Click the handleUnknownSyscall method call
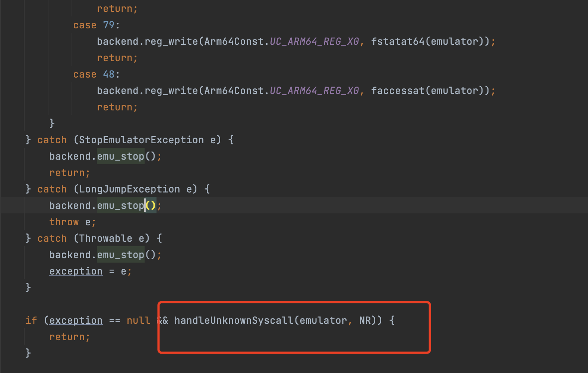The height and width of the screenshot is (373, 588). click(234, 320)
